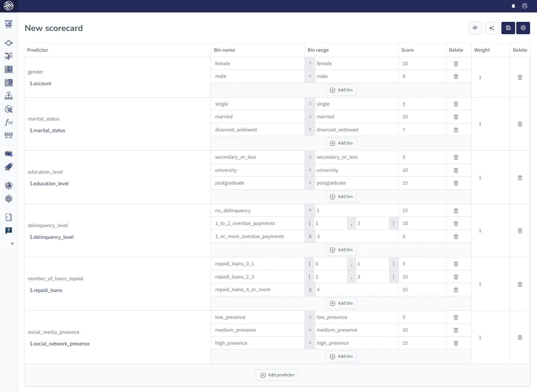Screen dimensions: 537x392
Task: Click the rocket icon in the sidebar
Action: point(9,167)
